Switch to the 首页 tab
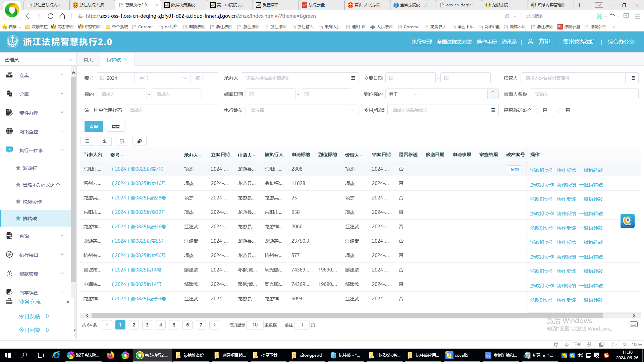Image resolution: width=644 pixels, height=362 pixels. pos(88,59)
